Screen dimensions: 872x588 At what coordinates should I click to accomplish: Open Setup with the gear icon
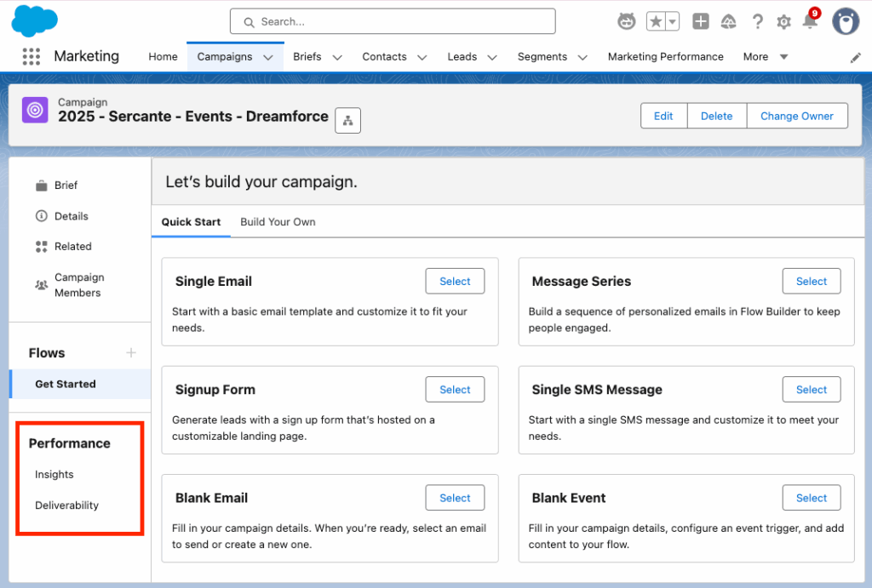(x=783, y=21)
